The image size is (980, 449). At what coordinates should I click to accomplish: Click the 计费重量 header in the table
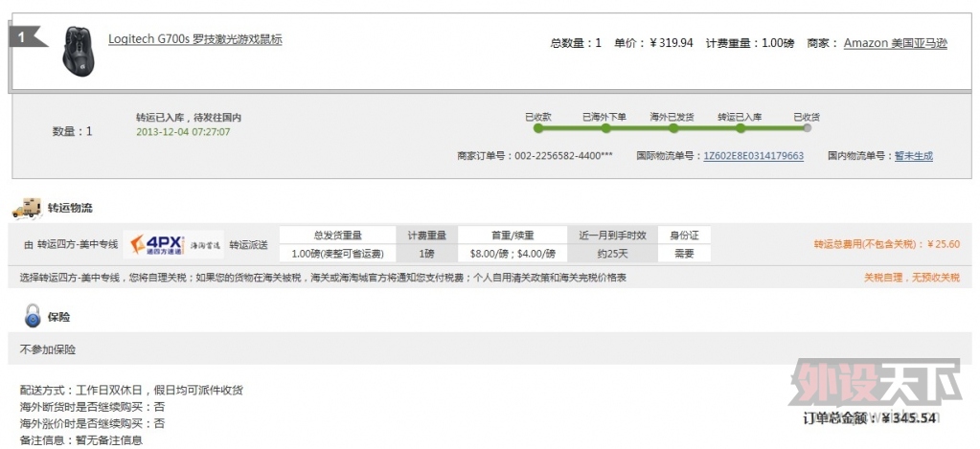[x=427, y=235]
